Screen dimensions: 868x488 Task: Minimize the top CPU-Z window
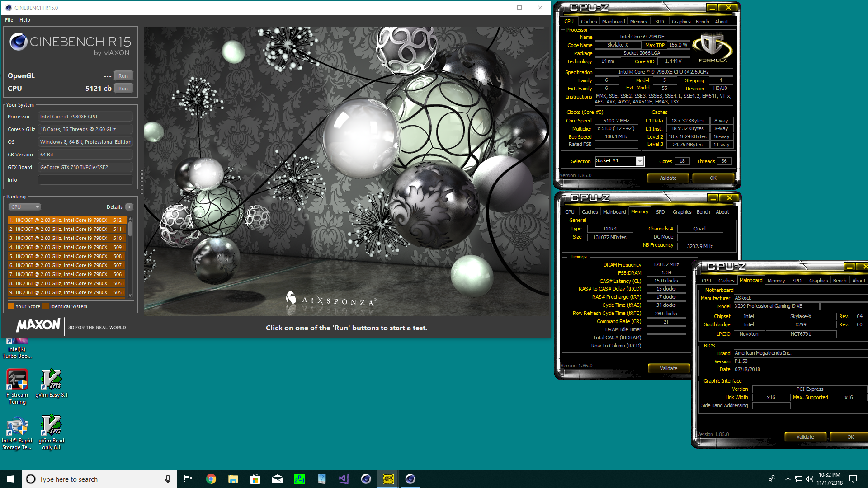tap(712, 8)
